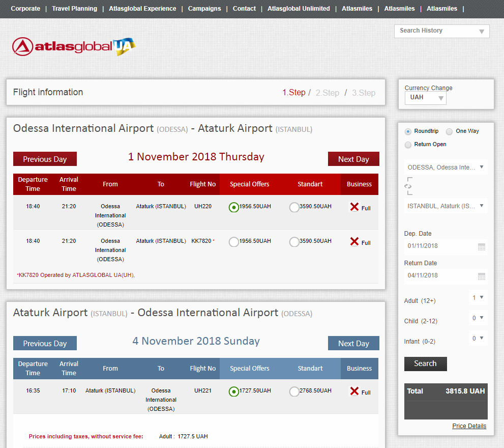Image resolution: width=504 pixels, height=448 pixels.
Task: Open the Search History dropdown
Action: 441,31
